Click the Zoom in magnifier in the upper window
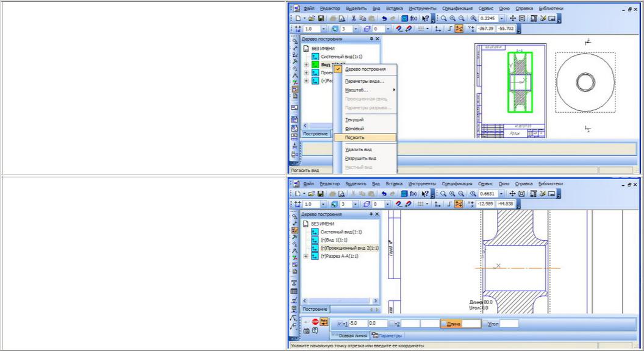 point(453,18)
